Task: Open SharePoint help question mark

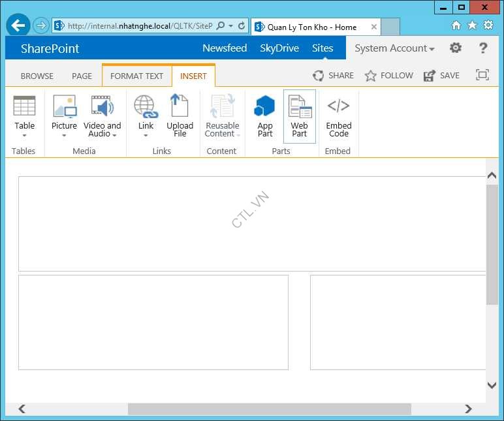Action: pyautogui.click(x=483, y=48)
